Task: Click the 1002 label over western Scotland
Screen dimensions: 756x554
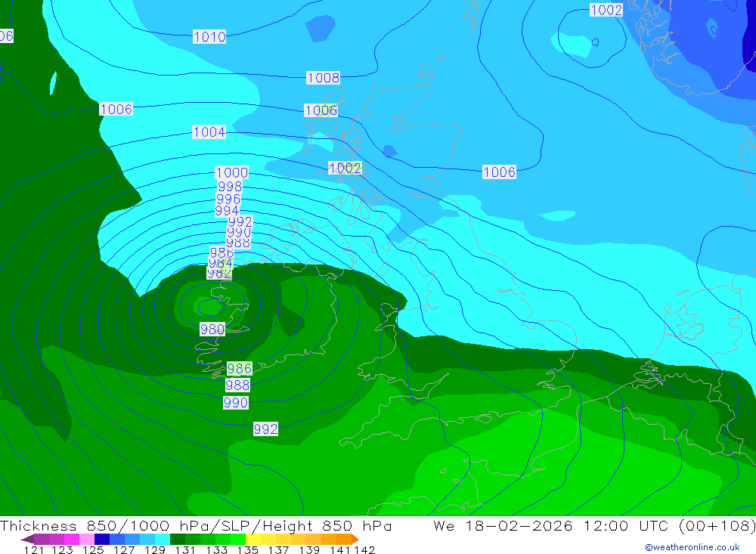Action: [x=345, y=168]
